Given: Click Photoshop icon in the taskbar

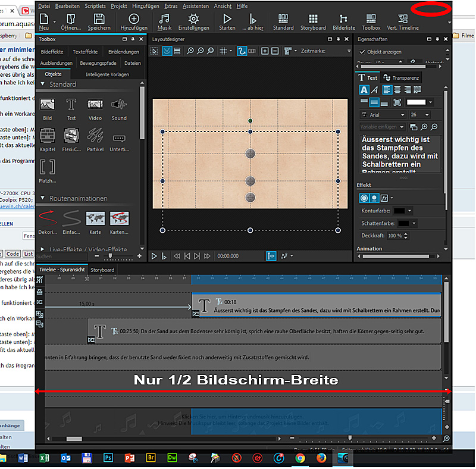Looking at the screenshot, I should pyautogui.click(x=108, y=458).
